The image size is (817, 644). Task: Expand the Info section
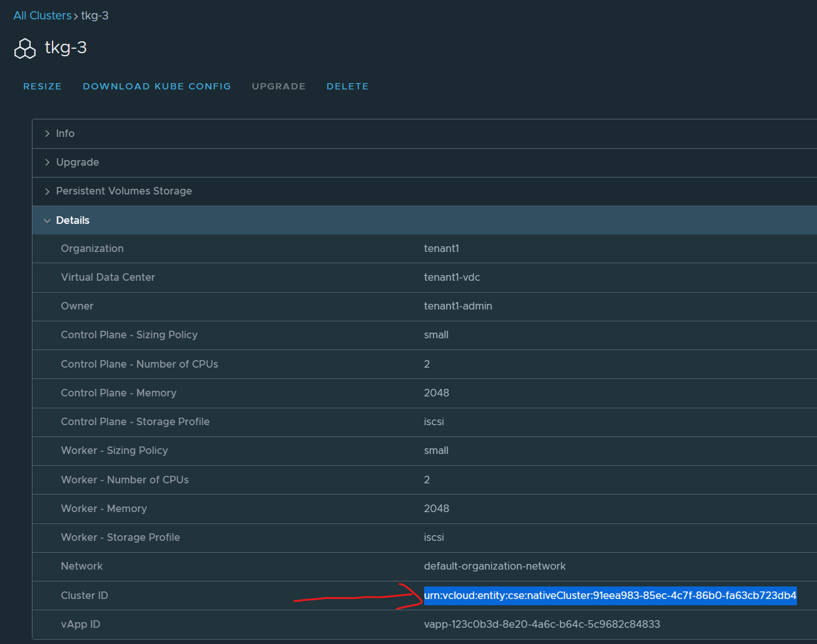point(65,133)
